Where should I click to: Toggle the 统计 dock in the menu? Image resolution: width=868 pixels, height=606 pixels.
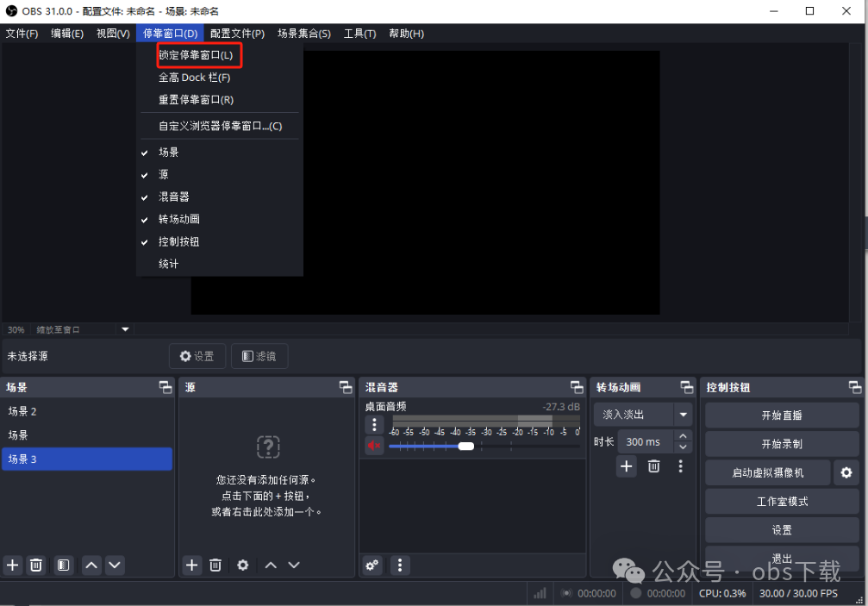pyautogui.click(x=169, y=263)
